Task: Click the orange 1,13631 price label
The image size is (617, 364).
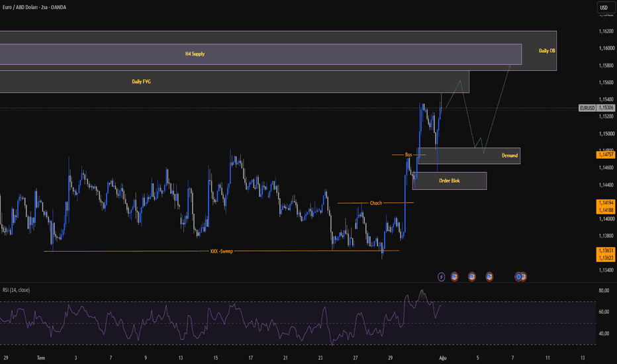Action: click(x=606, y=250)
